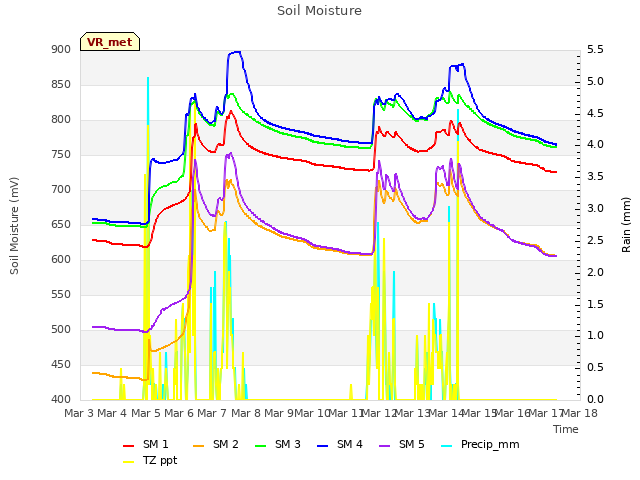The image size is (640, 480).
Task: Click the Soil Moisture chart title
Action: click(319, 11)
